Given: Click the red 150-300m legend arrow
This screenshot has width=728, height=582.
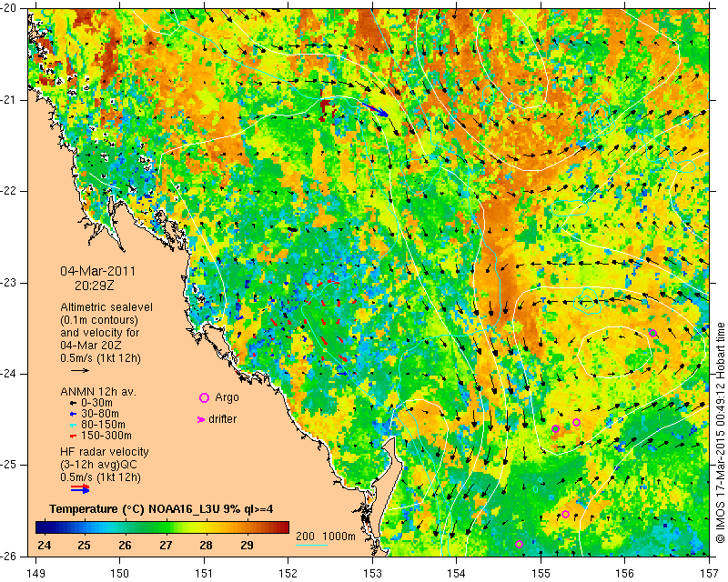Looking at the screenshot, I should [x=73, y=436].
